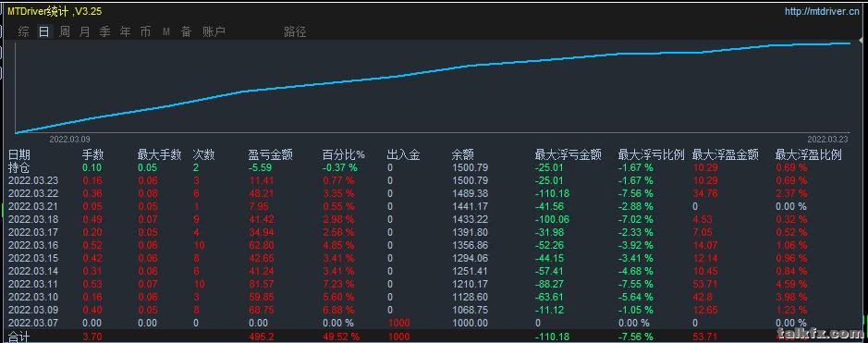Click the 最大浮亏金额 column header
The image size is (868, 343).
[x=568, y=155]
